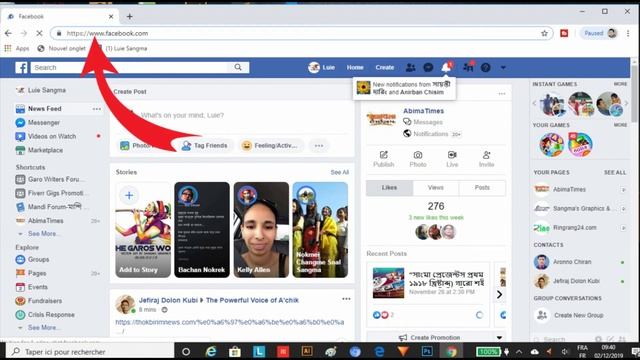Click Live on AbimaTimes page card

coord(452,159)
